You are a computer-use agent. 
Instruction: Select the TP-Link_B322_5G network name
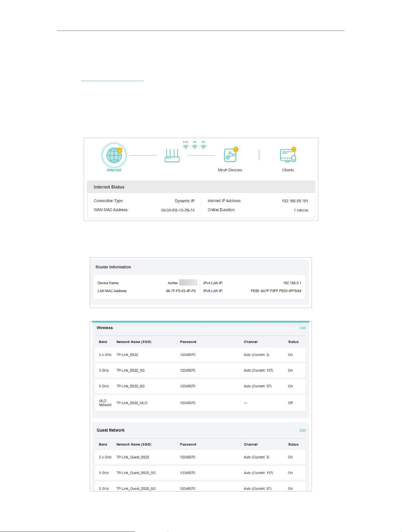point(131,370)
